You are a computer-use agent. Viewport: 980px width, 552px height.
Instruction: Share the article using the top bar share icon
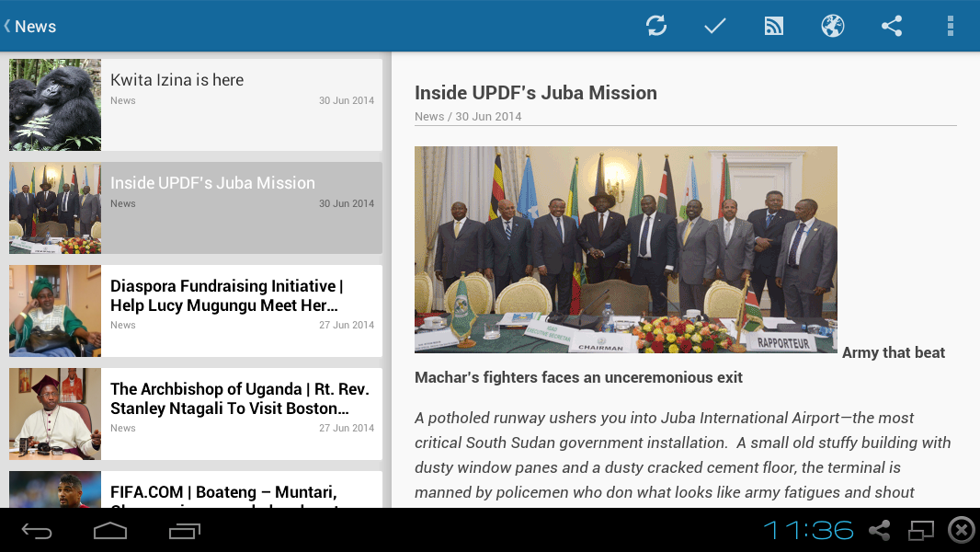pyautogui.click(x=891, y=26)
